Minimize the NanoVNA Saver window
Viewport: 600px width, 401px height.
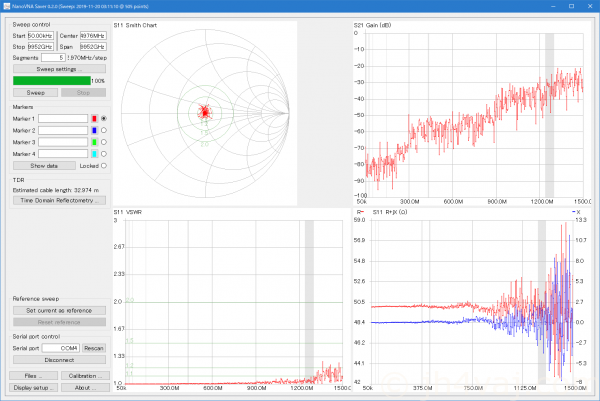[553, 6]
